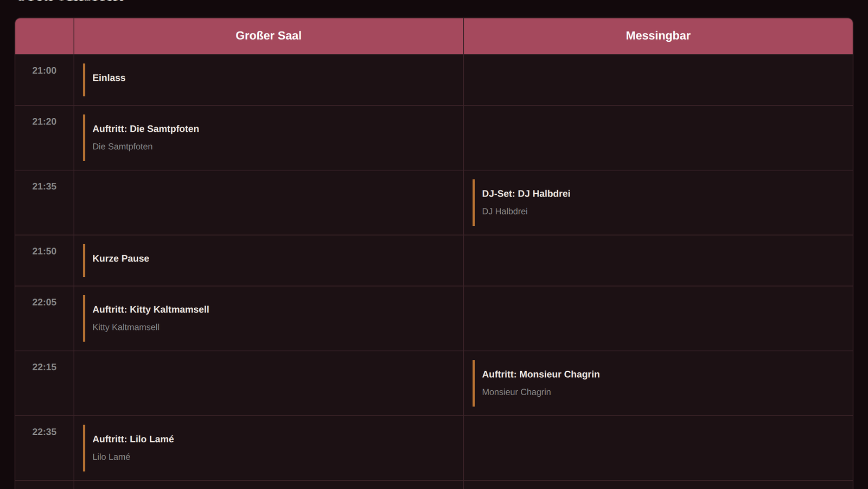Select the Messingbar column header
Image resolution: width=868 pixels, height=489 pixels.
[658, 36]
